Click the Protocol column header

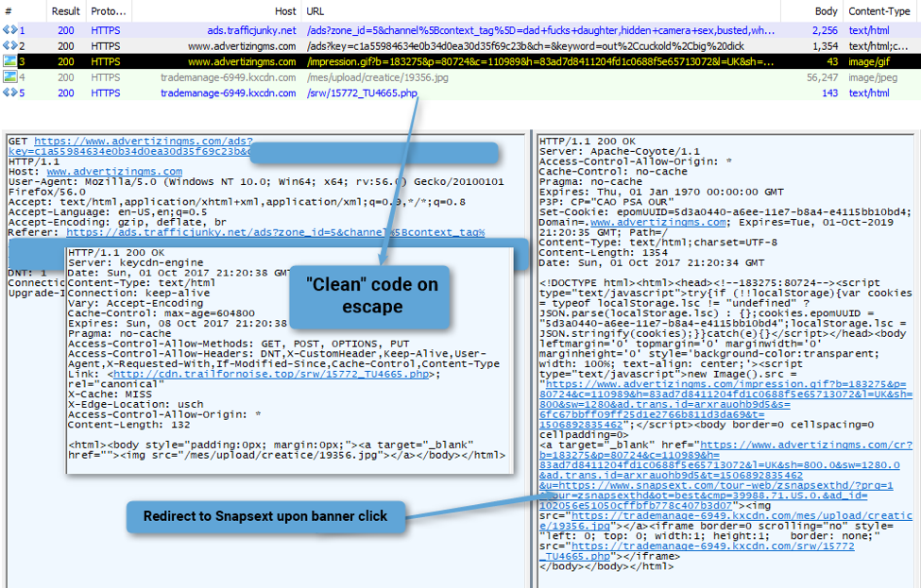click(x=109, y=11)
